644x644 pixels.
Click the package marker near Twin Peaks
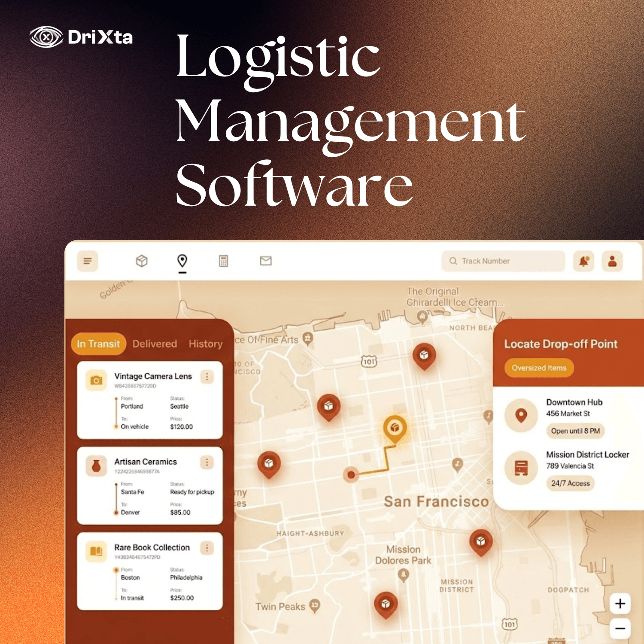click(386, 605)
